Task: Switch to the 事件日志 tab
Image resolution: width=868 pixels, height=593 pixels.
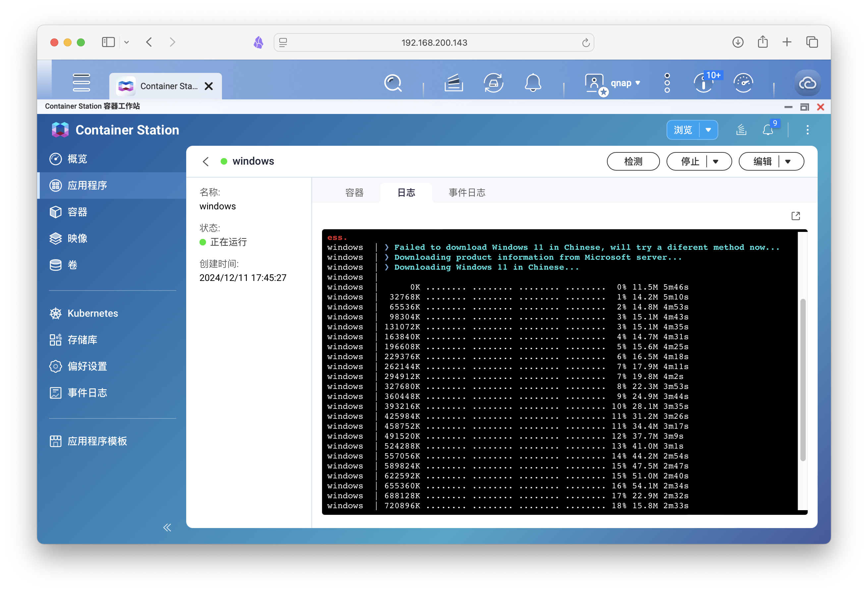Action: [x=467, y=193]
